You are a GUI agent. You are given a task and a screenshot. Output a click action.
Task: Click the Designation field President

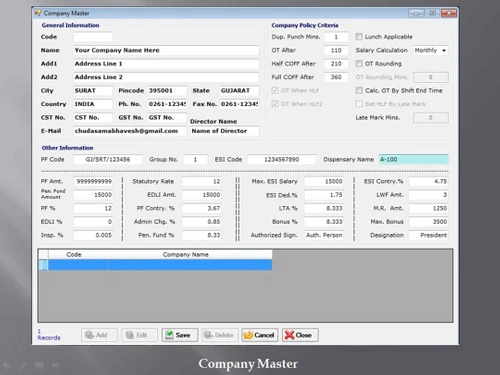coord(429,235)
